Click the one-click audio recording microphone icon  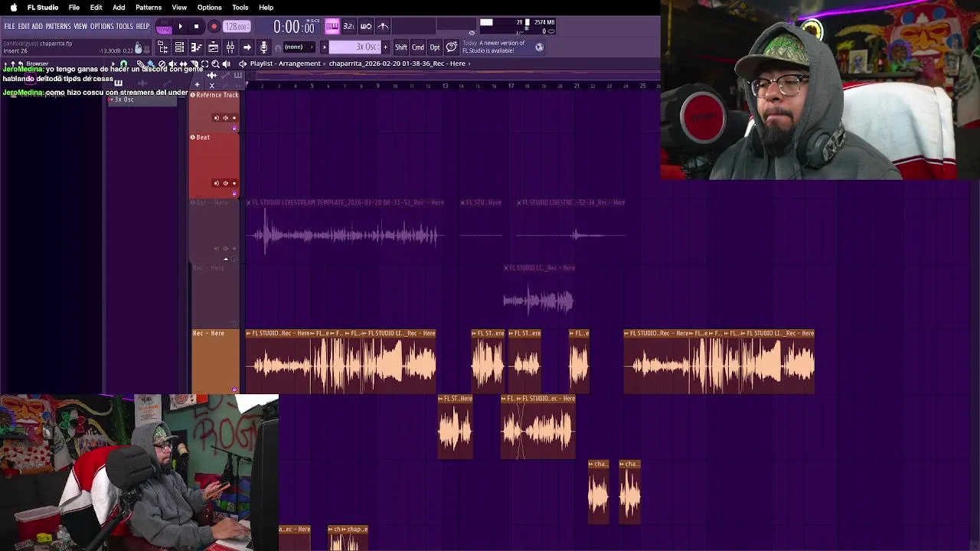(x=263, y=47)
